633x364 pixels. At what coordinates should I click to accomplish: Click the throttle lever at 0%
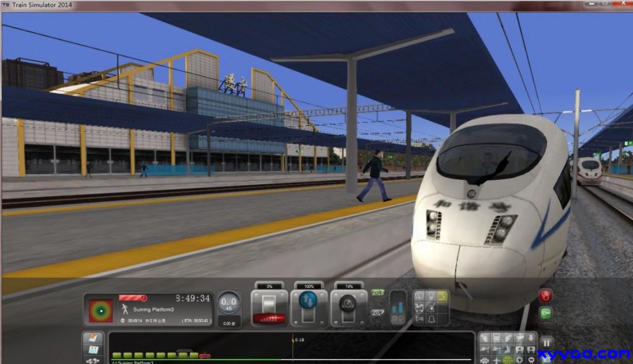coord(269,308)
